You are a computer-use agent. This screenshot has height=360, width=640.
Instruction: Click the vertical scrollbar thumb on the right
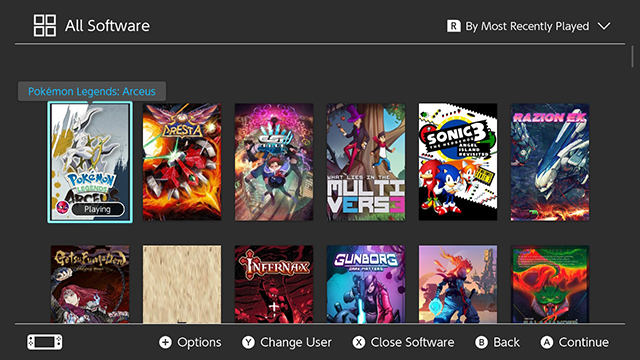[632, 56]
